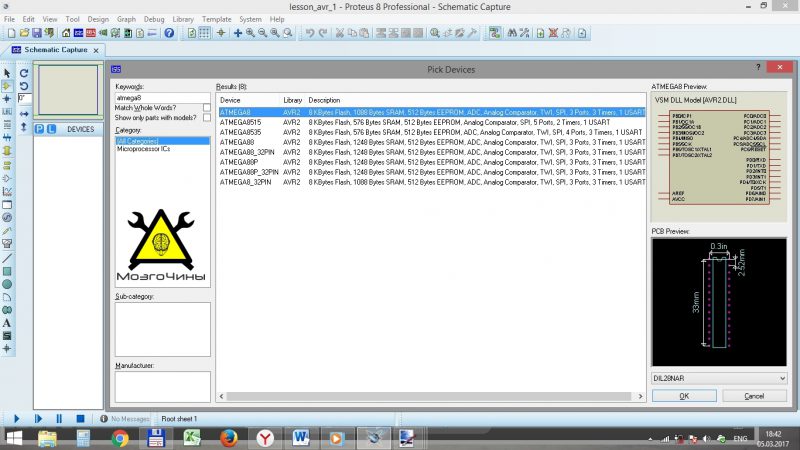Start simulation with the Play button
This screenshot has height=450, width=800.
point(16,419)
